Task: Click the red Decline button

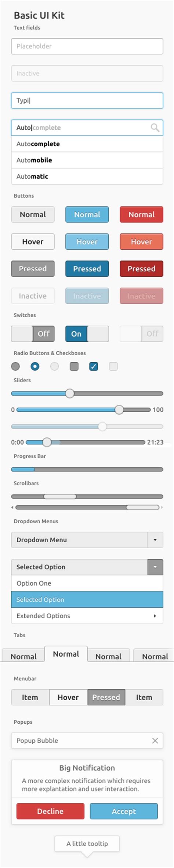Action: tap(50, 811)
